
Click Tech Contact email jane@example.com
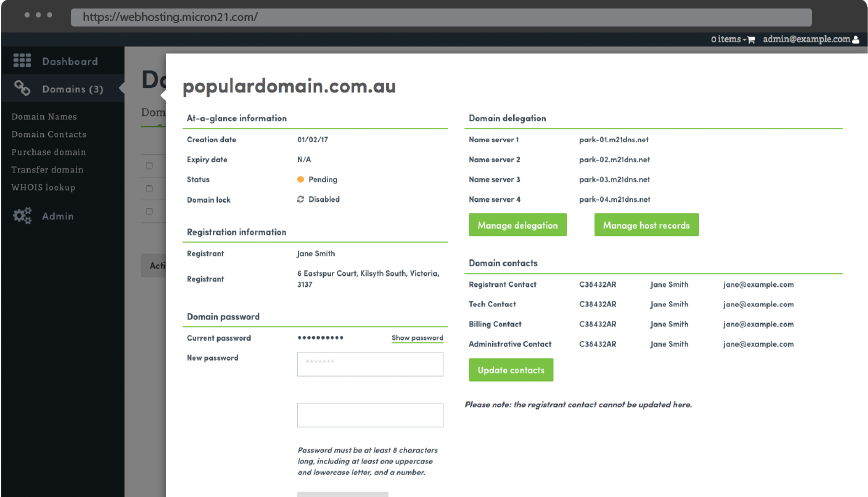point(758,304)
